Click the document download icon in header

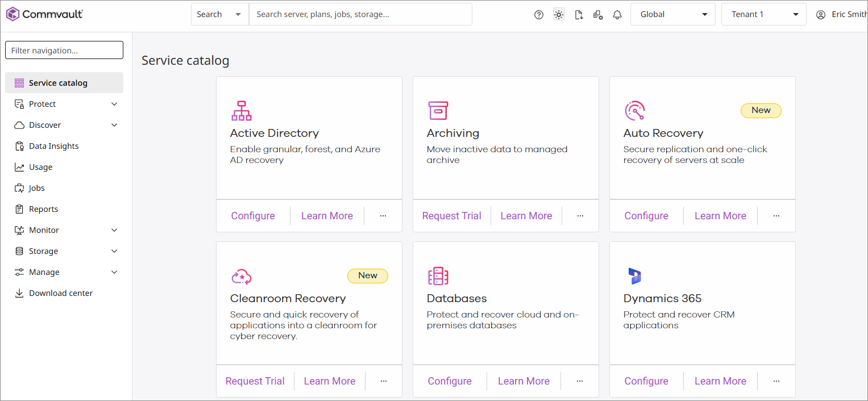click(579, 15)
